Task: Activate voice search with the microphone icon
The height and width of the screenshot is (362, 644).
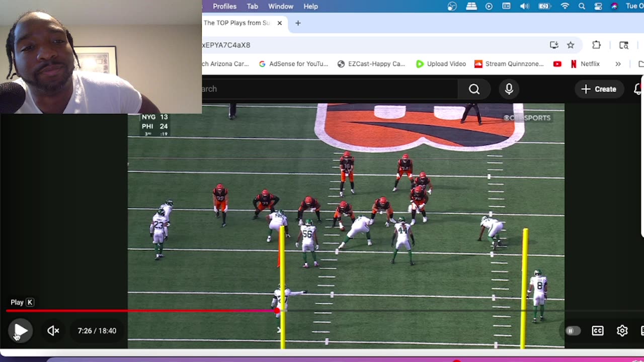Action: tap(509, 89)
